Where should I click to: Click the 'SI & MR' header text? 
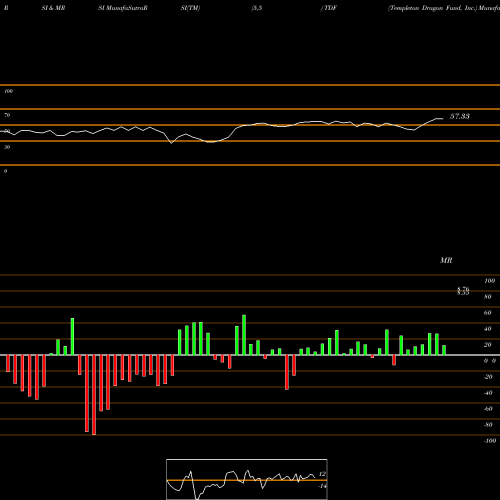coord(53,8)
